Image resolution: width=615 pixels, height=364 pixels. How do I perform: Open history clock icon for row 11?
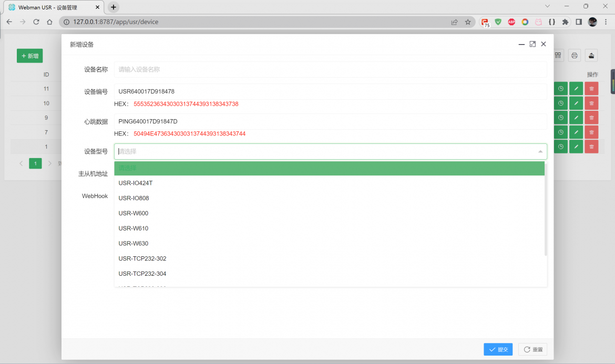pyautogui.click(x=561, y=89)
